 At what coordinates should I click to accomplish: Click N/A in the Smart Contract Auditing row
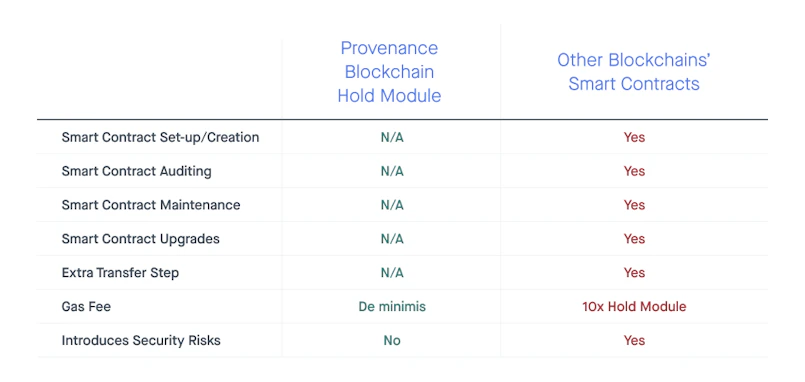(392, 171)
